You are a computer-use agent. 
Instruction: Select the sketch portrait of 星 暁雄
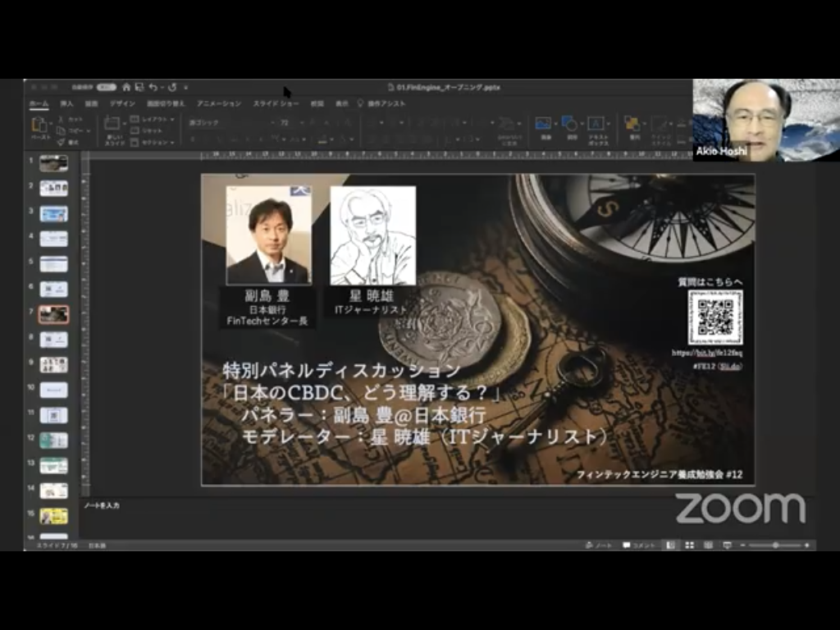point(373,235)
